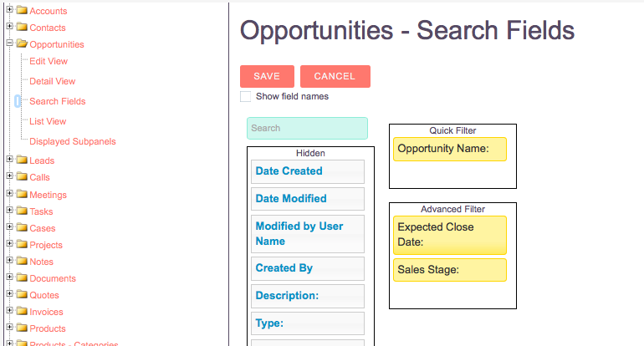644x346 pixels.
Task: Click the open Opportunities folder icon
Action: coord(22,43)
